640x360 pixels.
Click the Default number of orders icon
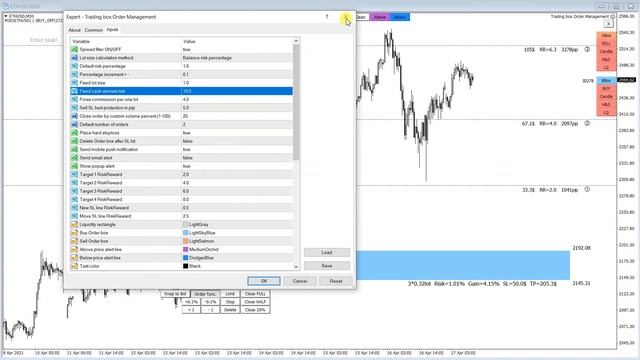click(74, 124)
